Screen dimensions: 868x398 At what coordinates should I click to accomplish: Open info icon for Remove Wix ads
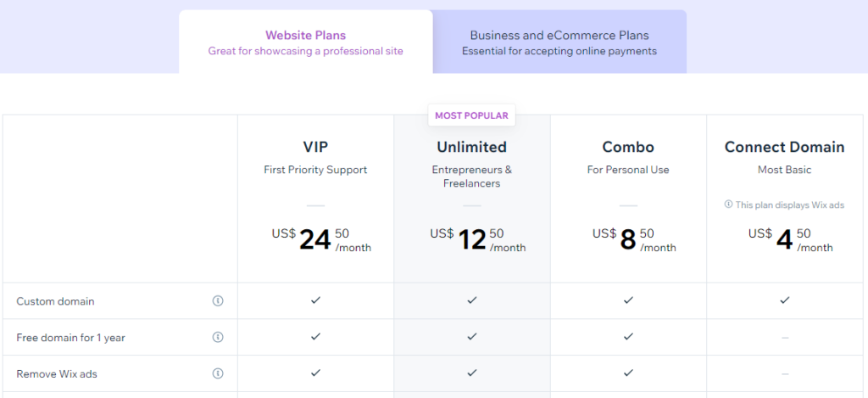click(x=218, y=373)
